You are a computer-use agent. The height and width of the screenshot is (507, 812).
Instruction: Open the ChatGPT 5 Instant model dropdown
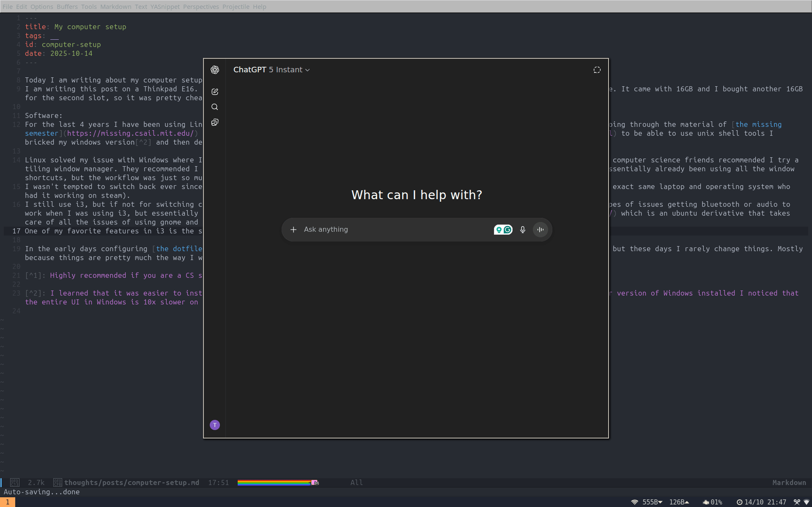click(x=272, y=70)
